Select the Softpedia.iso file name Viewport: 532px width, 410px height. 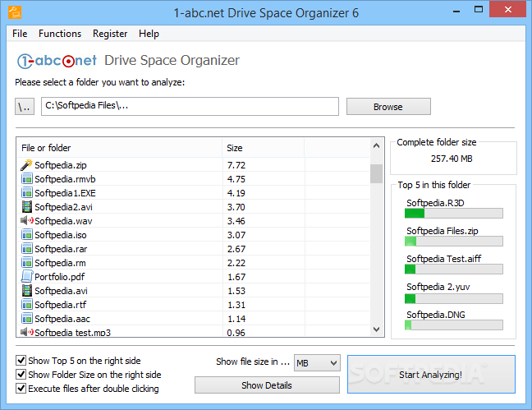pos(61,235)
